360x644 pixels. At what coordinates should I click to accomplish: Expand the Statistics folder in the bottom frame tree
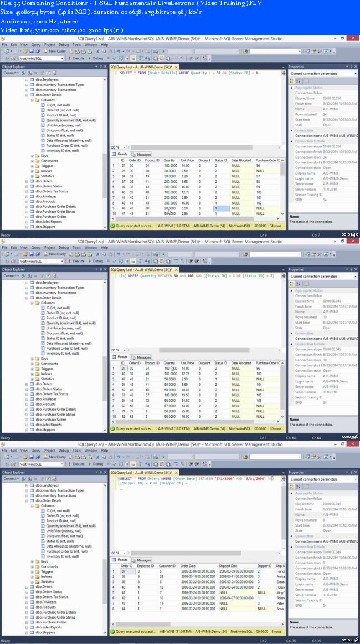32,582
